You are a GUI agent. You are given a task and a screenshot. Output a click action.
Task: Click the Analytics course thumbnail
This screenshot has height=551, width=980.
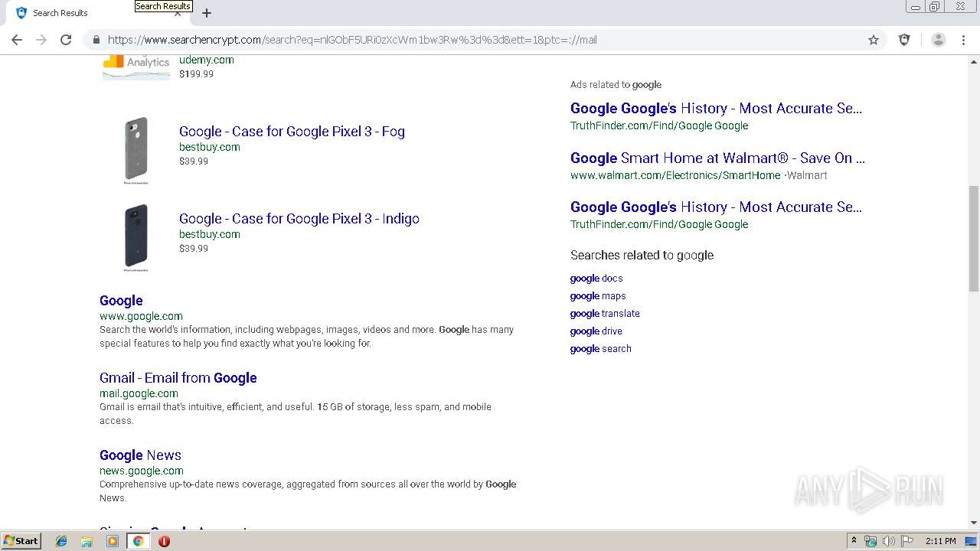click(x=136, y=66)
